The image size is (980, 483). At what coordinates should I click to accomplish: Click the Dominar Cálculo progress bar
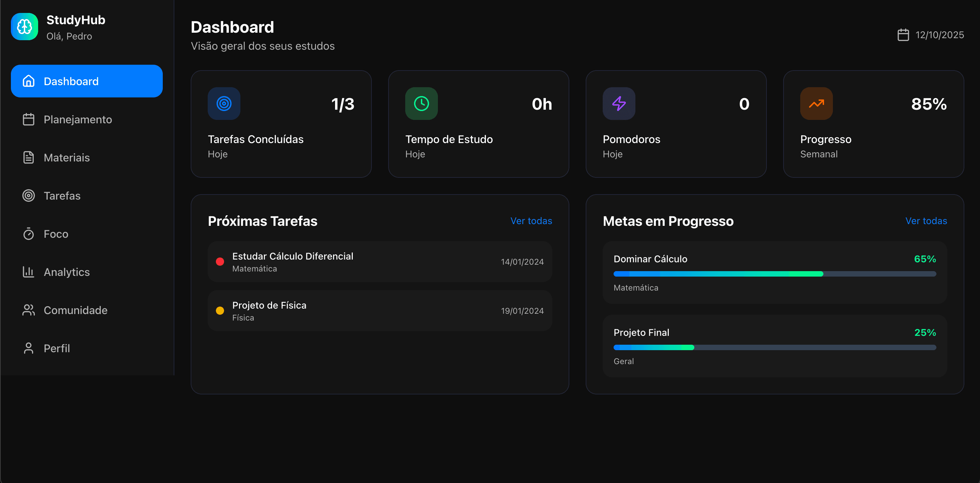tap(774, 274)
